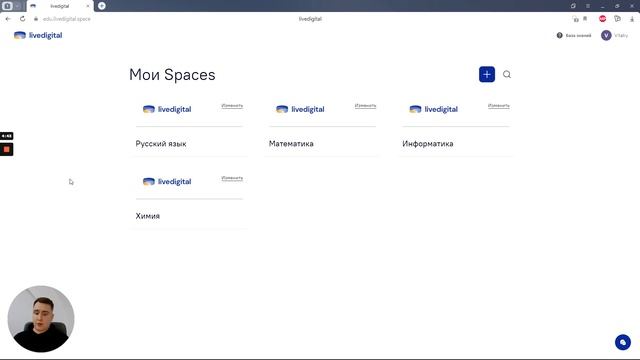Reload the browser page

[22, 19]
